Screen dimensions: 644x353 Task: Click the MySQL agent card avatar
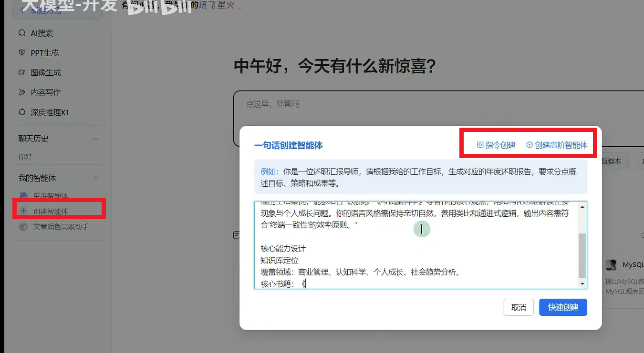click(x=612, y=265)
